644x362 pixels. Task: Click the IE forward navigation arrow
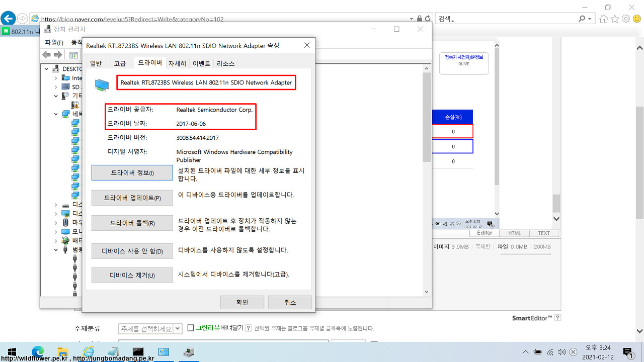click(22, 19)
